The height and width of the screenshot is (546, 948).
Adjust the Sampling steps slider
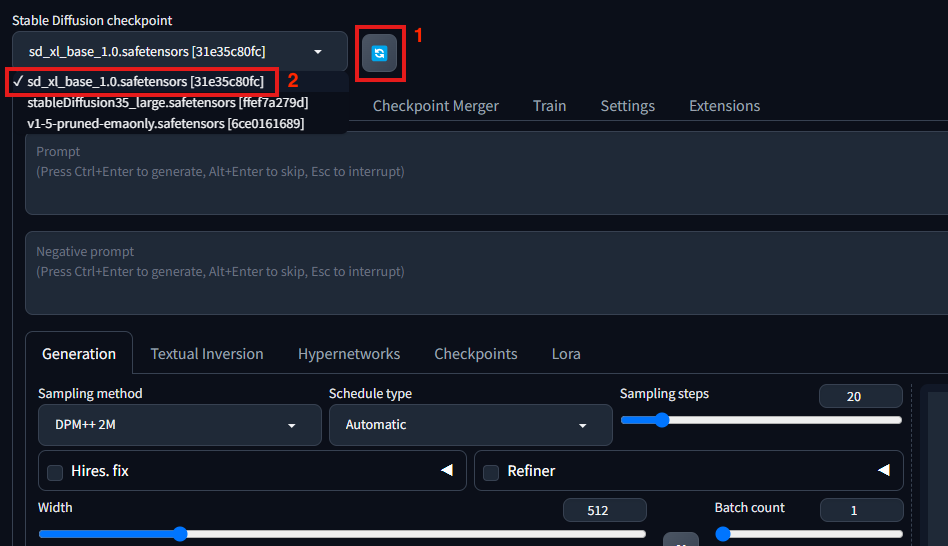pyautogui.click(x=761, y=420)
